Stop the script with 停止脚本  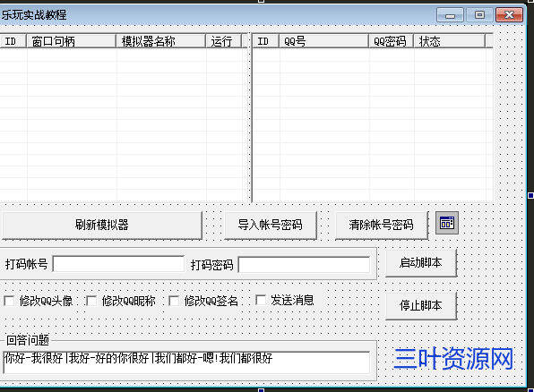click(x=421, y=305)
